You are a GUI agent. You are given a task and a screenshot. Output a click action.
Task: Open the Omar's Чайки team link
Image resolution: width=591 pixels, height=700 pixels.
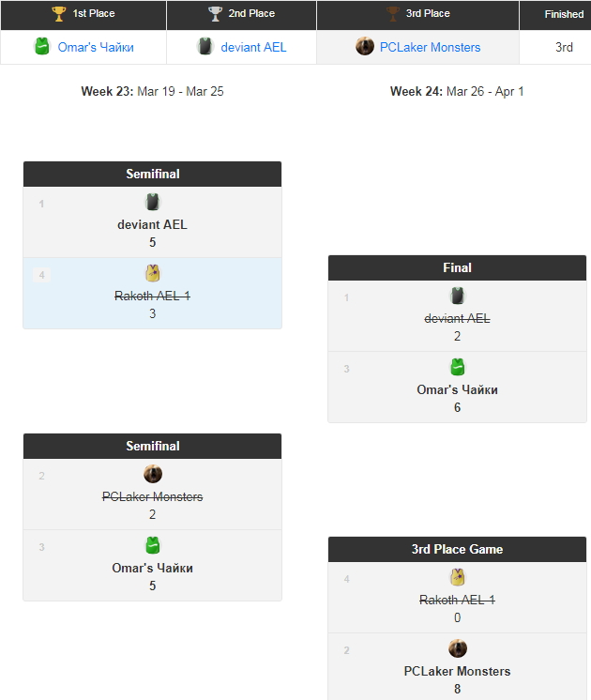96,47
